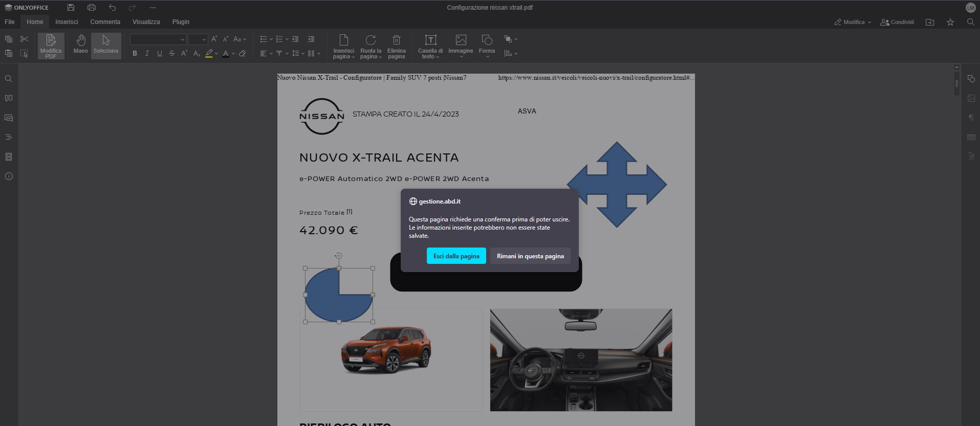Click the clear style eraser icon
The image size is (980, 426).
(x=243, y=53)
